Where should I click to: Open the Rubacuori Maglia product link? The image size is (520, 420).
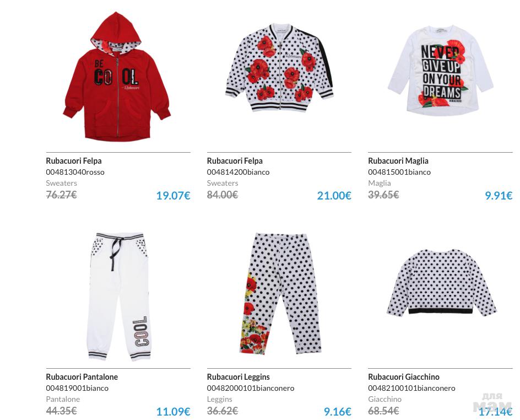coord(398,161)
